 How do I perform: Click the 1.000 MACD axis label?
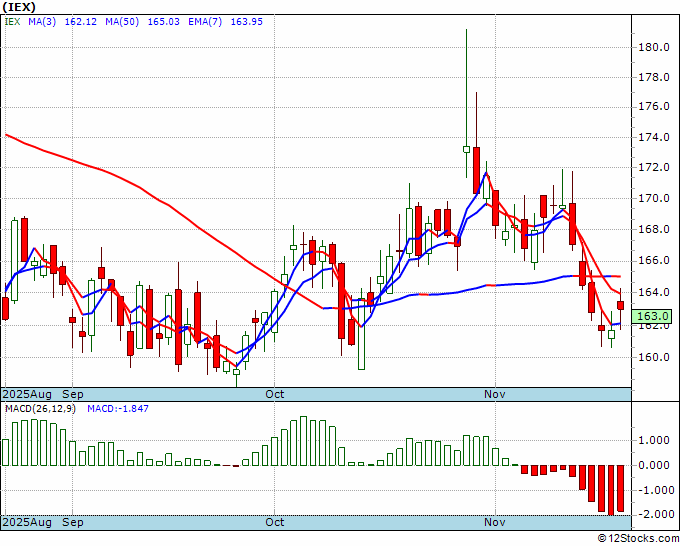pyautogui.click(x=656, y=441)
